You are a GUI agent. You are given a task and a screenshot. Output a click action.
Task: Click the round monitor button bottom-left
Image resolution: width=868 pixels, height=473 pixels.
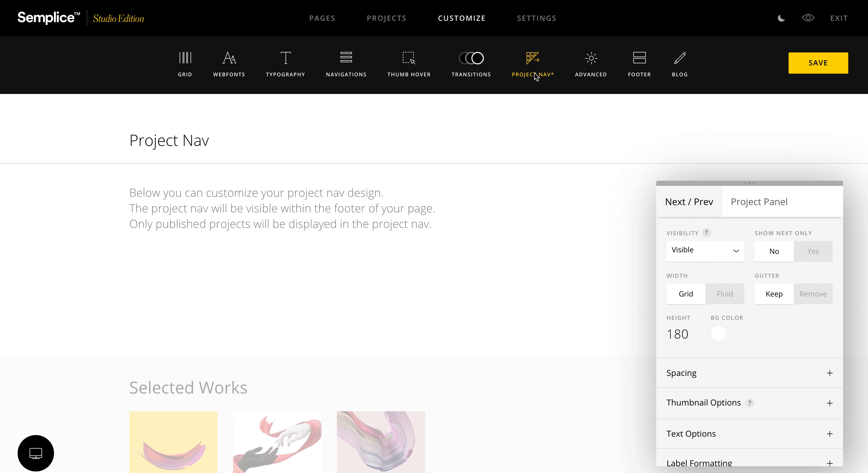(x=36, y=453)
